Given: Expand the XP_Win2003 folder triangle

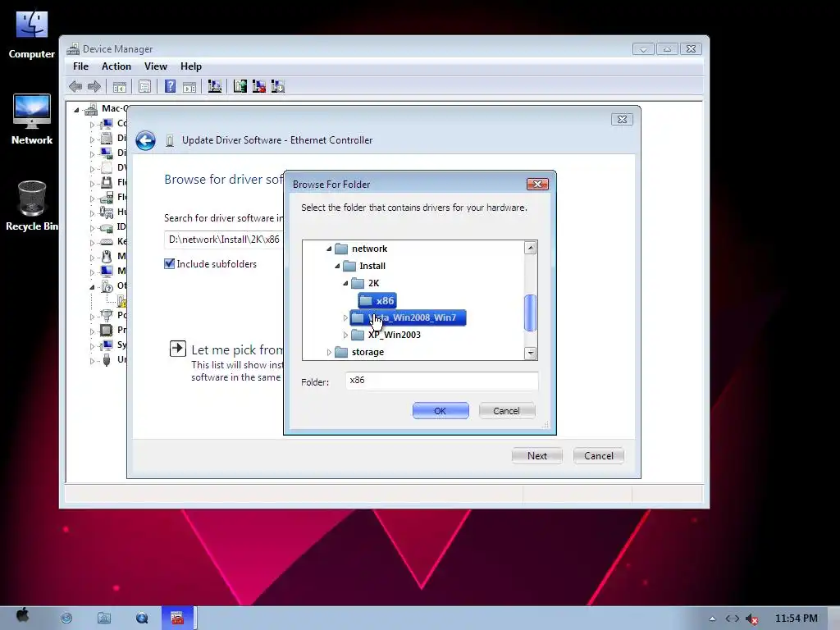Looking at the screenshot, I should (x=345, y=335).
